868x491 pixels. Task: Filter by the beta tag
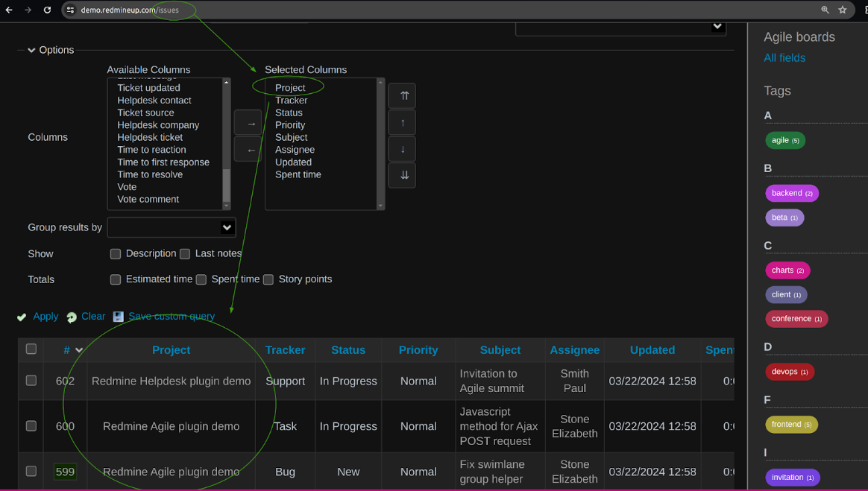[x=785, y=218]
